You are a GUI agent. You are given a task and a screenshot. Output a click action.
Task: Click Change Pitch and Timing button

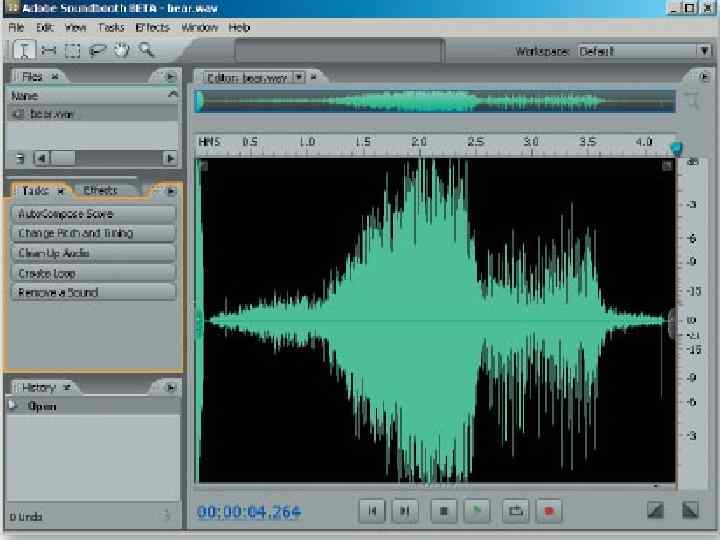click(x=93, y=233)
